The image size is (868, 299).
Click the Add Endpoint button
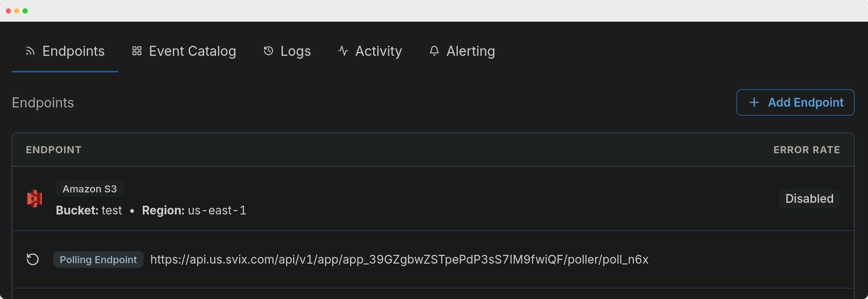click(x=795, y=102)
